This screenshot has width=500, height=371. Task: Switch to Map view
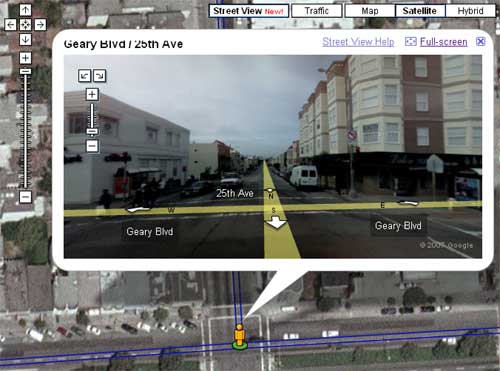(x=370, y=11)
